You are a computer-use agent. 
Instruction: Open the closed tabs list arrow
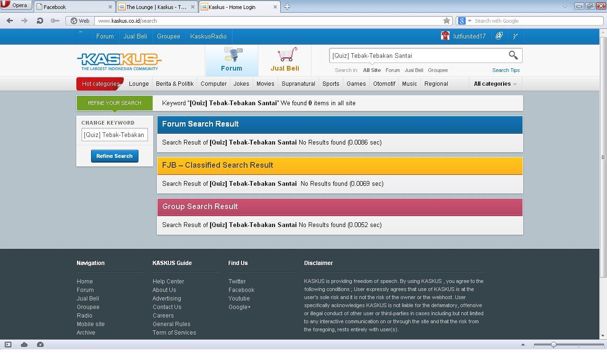coord(565,7)
